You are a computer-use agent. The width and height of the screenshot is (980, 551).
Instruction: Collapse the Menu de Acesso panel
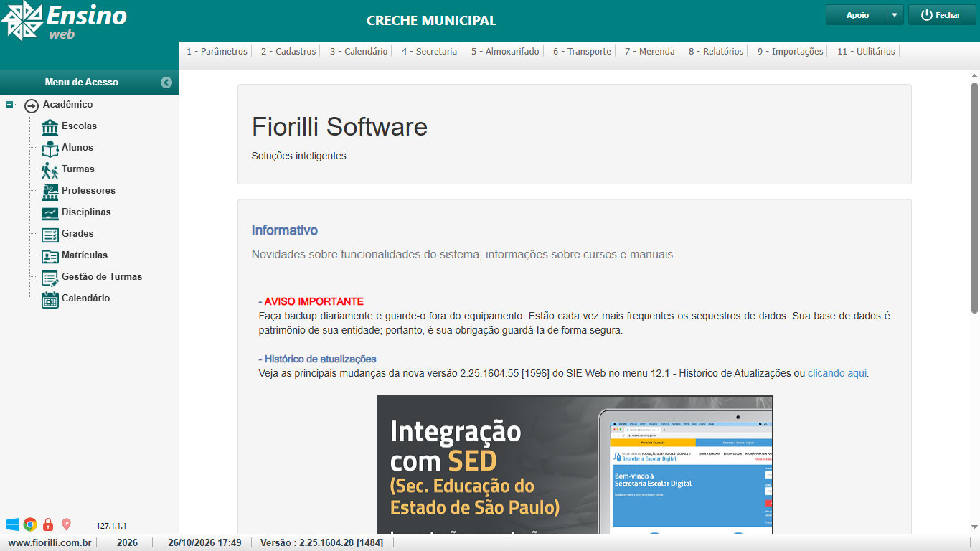(166, 83)
